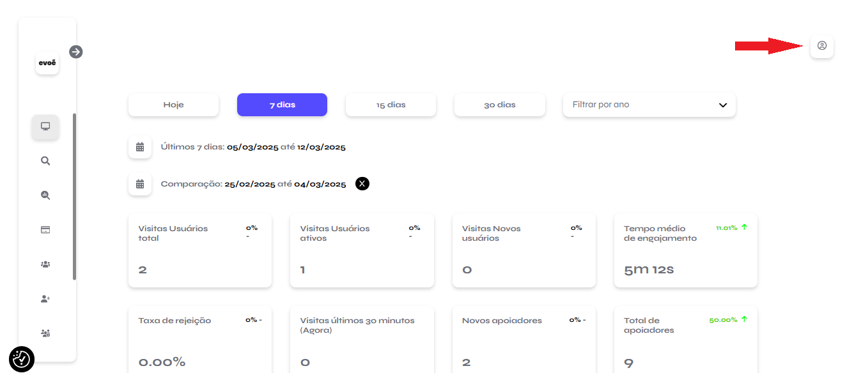The height and width of the screenshot is (373, 868).
Task: Click the sidebar scrollbar
Action: (75, 197)
